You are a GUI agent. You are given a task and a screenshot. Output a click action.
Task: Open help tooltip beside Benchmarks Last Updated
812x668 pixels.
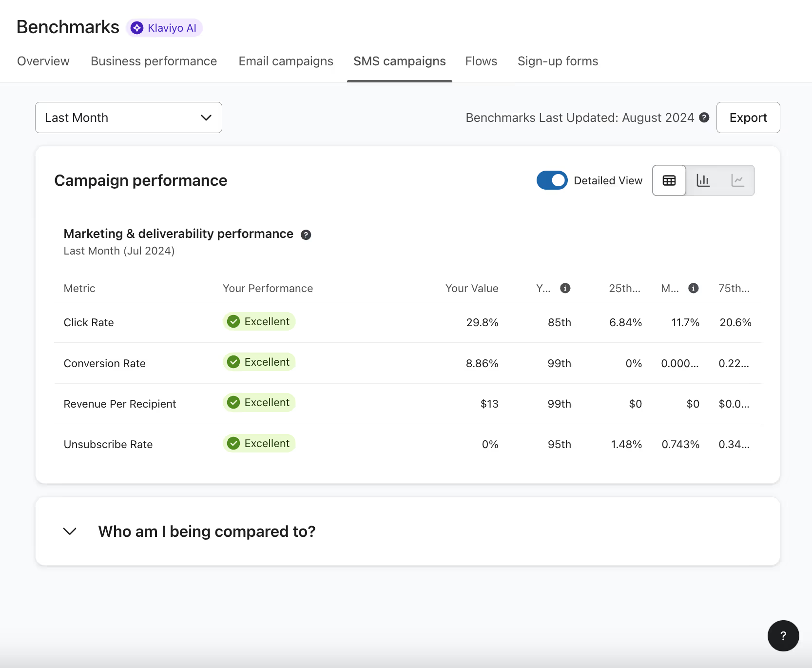704,118
